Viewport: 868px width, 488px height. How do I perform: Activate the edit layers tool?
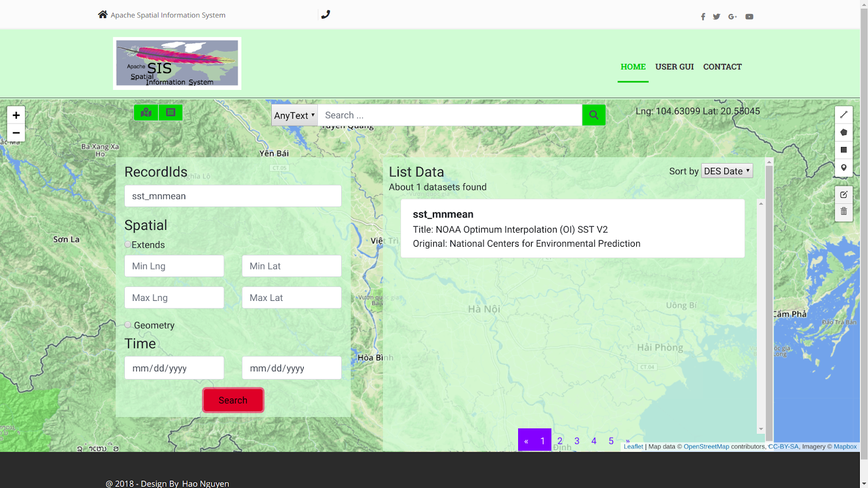click(x=844, y=194)
